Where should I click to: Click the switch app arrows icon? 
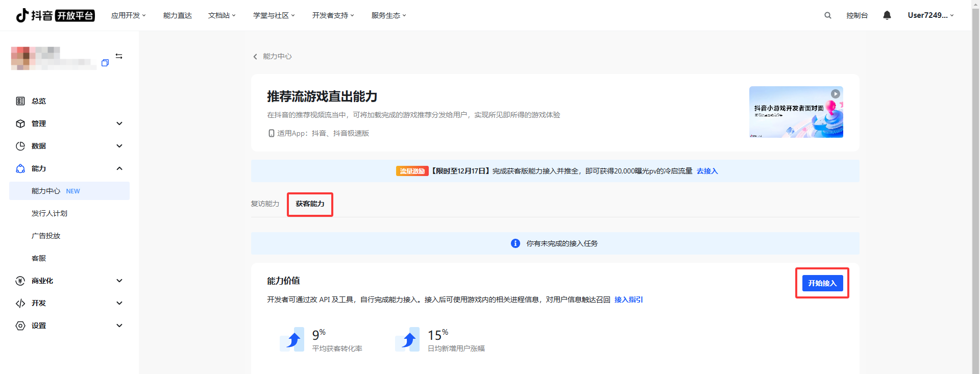[119, 56]
